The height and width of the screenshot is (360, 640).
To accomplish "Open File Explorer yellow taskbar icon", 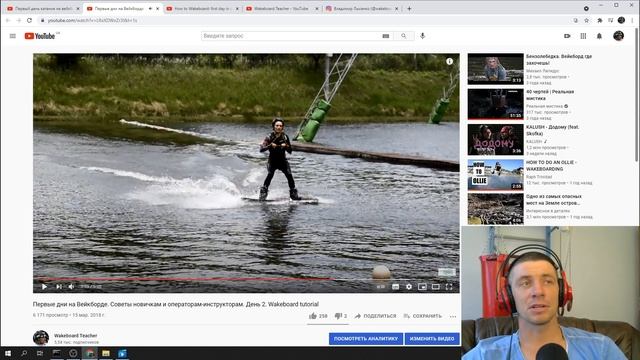I will click(106, 353).
